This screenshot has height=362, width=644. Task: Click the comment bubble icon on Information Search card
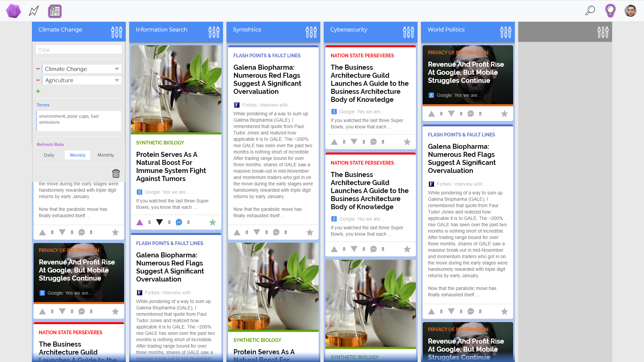click(179, 222)
